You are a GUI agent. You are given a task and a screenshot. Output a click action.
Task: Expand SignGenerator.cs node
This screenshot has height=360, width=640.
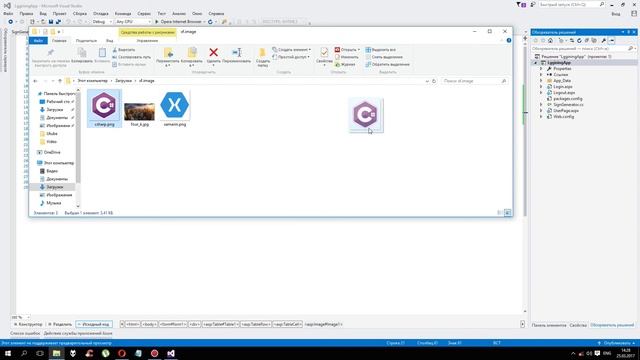(541, 104)
